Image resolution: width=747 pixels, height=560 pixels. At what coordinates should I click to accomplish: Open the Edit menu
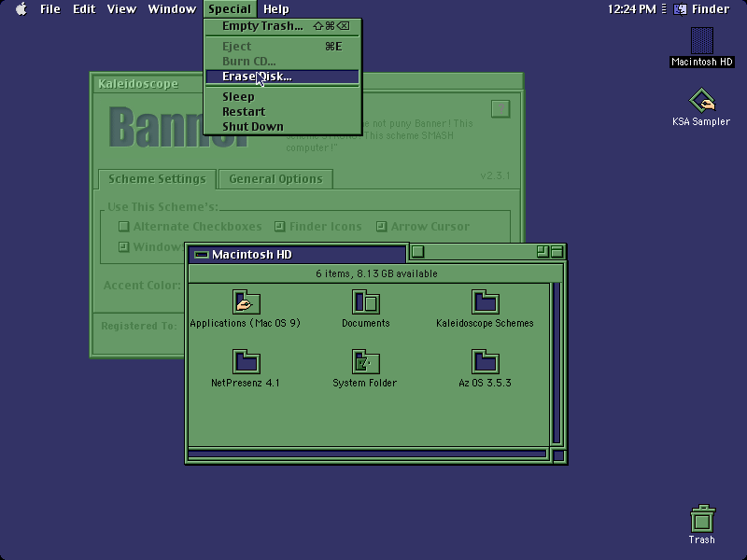(84, 9)
